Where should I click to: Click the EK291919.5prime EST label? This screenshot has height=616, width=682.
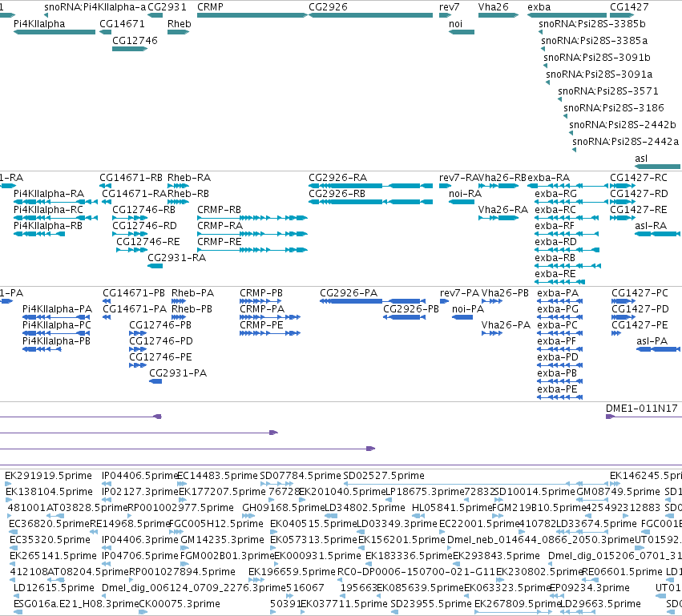(48, 476)
